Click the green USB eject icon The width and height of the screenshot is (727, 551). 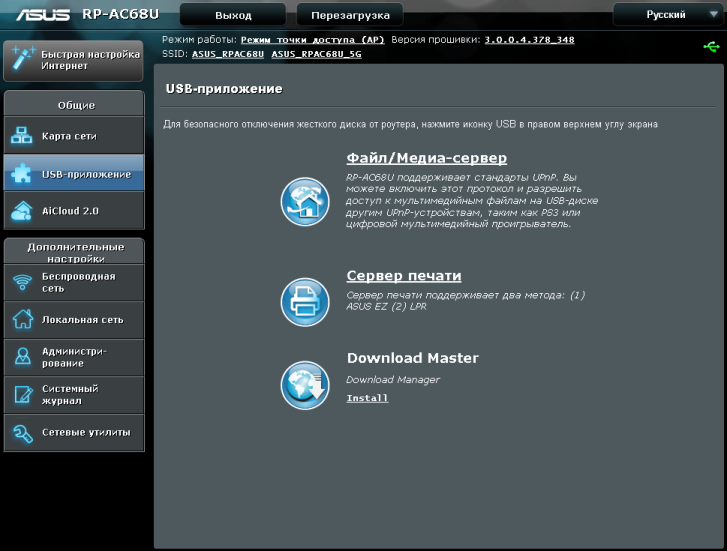tap(711, 47)
